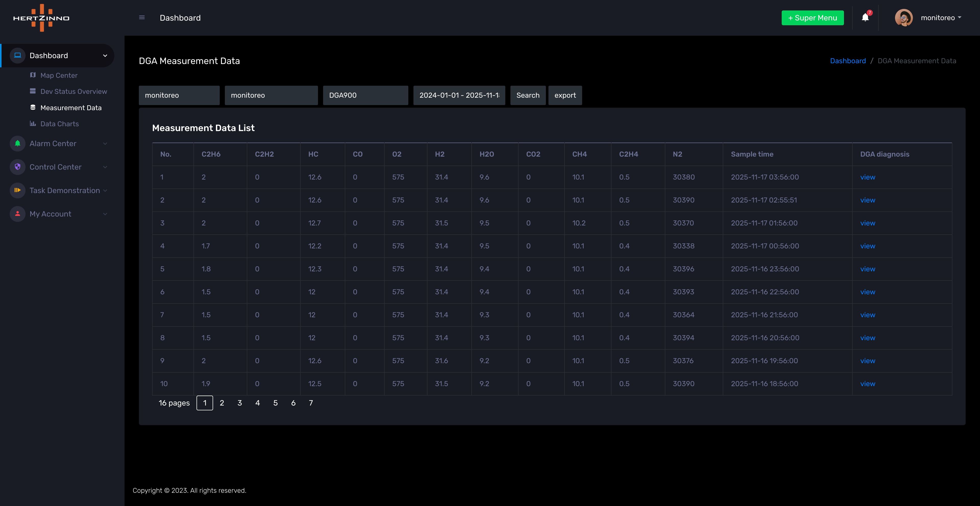Click the Measurement Data List heading
The height and width of the screenshot is (506, 980).
click(203, 128)
